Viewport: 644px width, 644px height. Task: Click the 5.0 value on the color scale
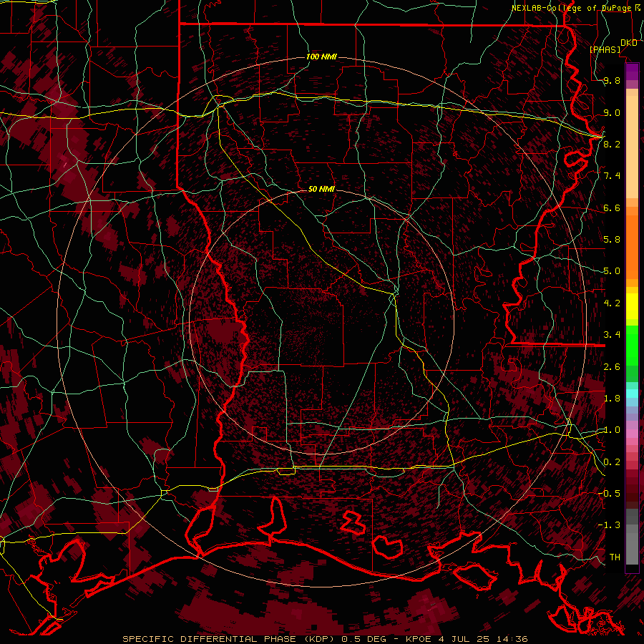pyautogui.click(x=612, y=271)
